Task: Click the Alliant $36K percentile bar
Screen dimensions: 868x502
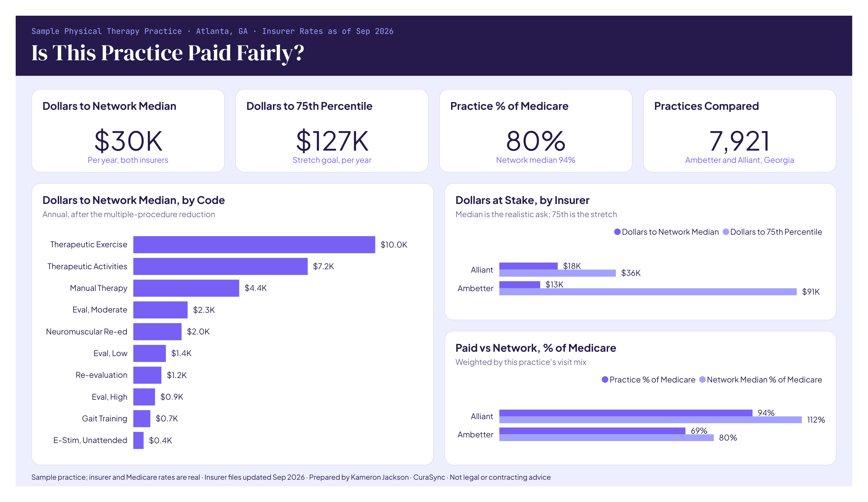Action: click(557, 273)
